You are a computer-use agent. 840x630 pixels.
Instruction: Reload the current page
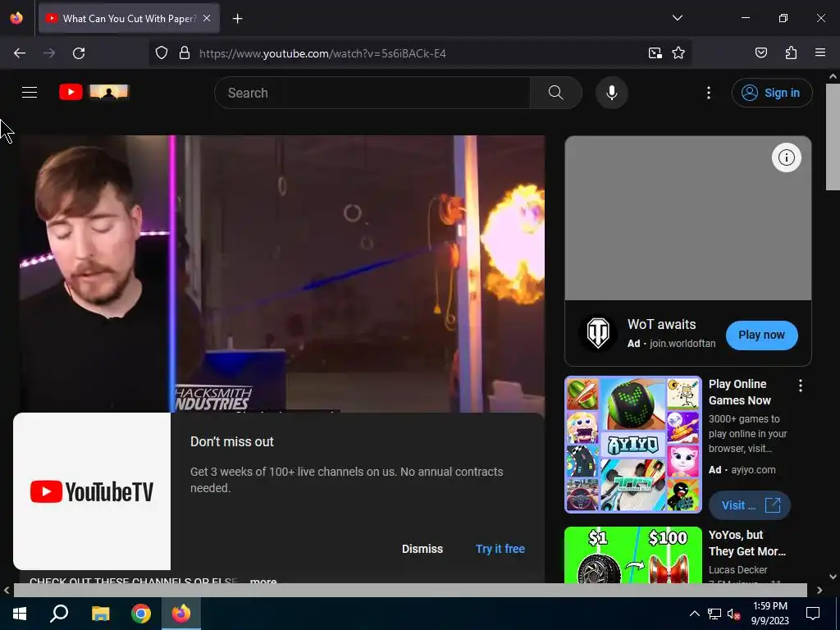79,53
